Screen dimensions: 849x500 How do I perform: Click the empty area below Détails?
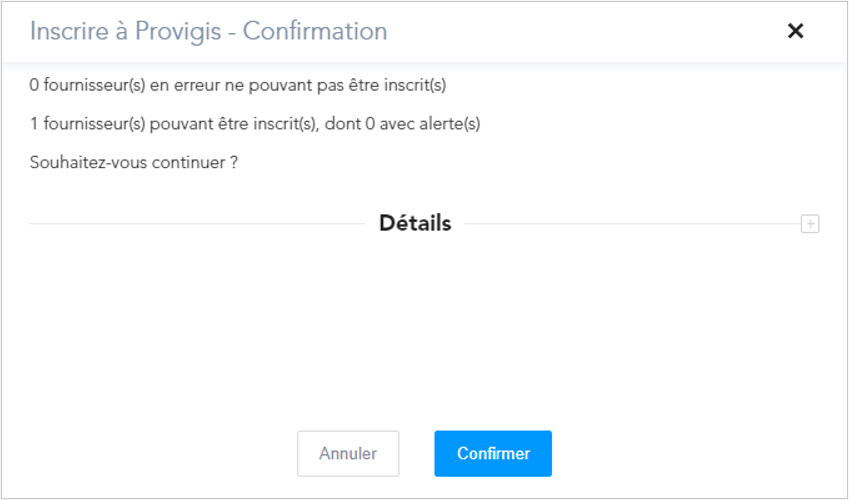(x=424, y=325)
